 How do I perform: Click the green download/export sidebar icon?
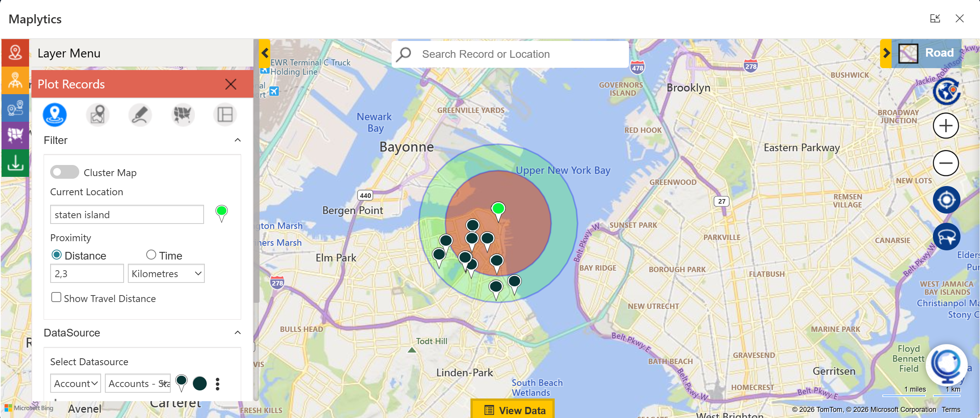[15, 163]
